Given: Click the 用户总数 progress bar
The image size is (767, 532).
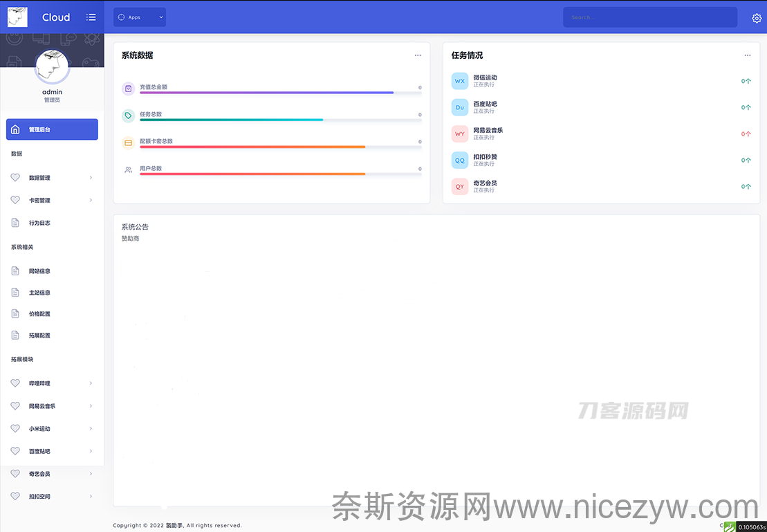Looking at the screenshot, I should point(281,174).
